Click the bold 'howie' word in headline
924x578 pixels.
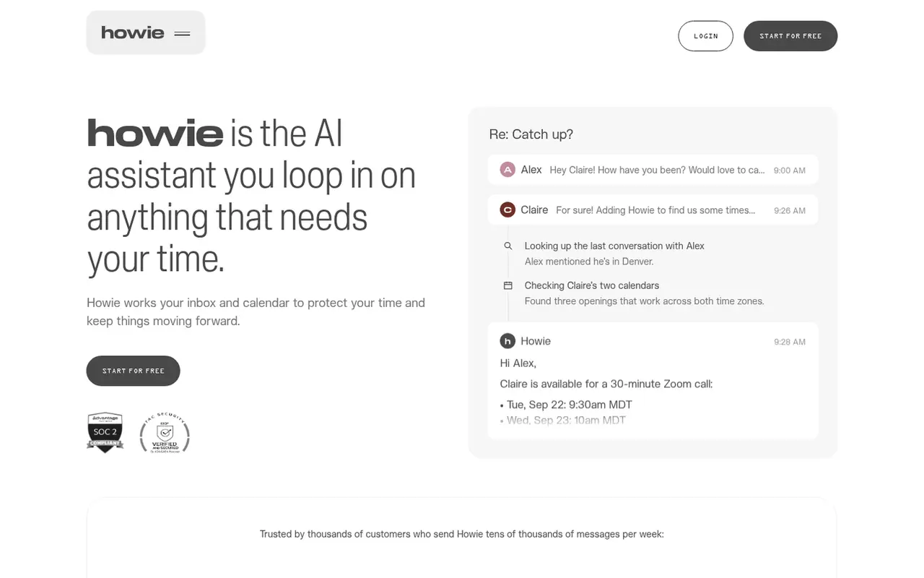[x=155, y=134]
